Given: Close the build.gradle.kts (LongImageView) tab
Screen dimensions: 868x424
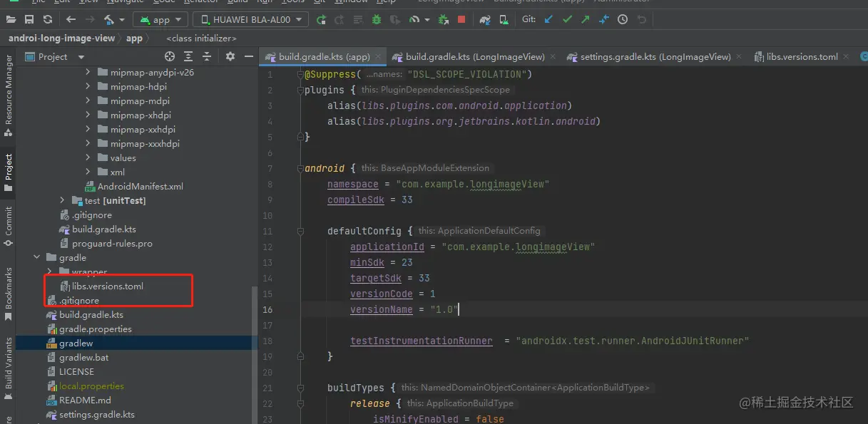Looking at the screenshot, I should pos(553,56).
